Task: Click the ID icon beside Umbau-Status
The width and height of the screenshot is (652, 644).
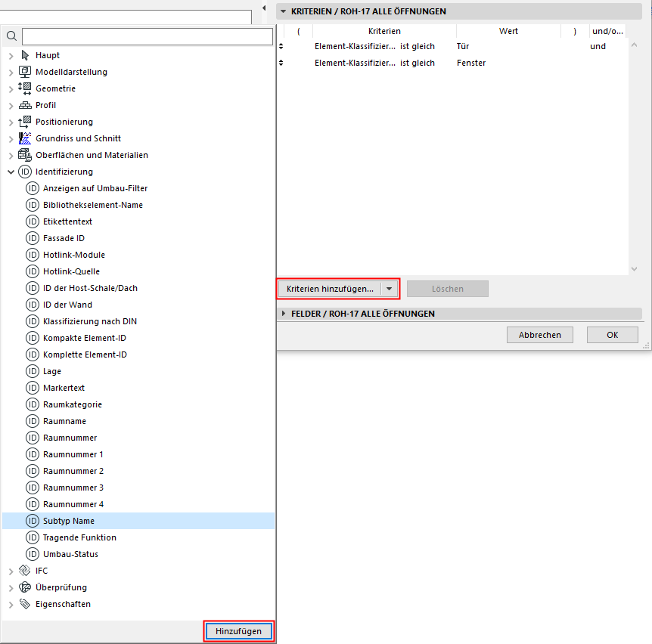Action: pos(33,554)
